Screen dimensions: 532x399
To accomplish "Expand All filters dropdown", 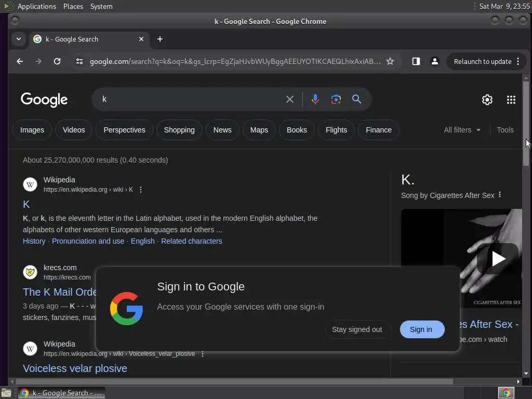I will [462, 130].
